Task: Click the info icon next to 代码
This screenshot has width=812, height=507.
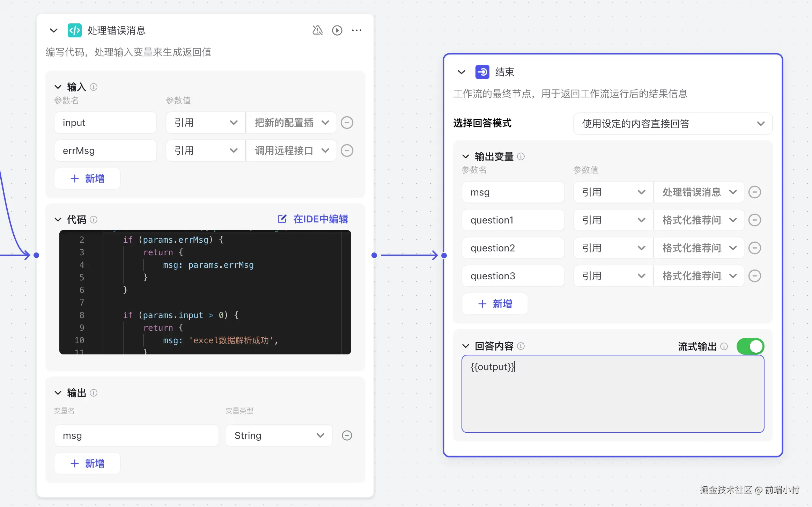Action: pyautogui.click(x=94, y=220)
